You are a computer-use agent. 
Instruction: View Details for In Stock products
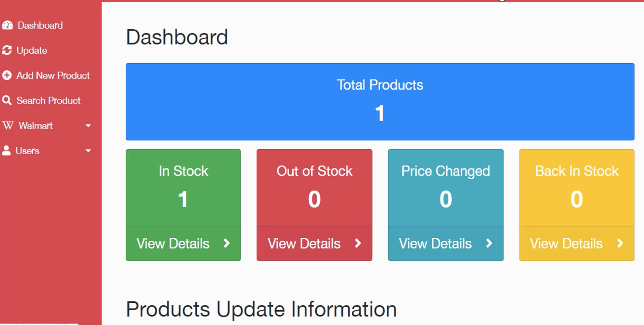[x=173, y=244]
